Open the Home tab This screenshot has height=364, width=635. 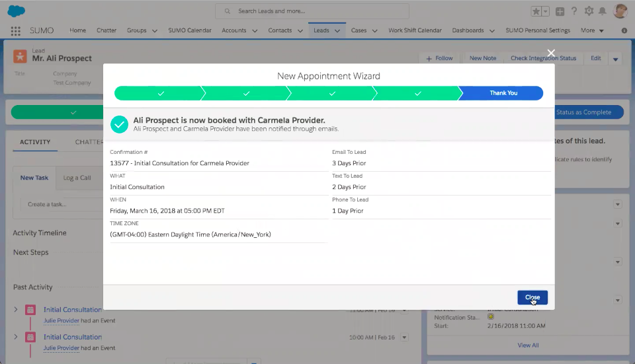click(x=78, y=30)
